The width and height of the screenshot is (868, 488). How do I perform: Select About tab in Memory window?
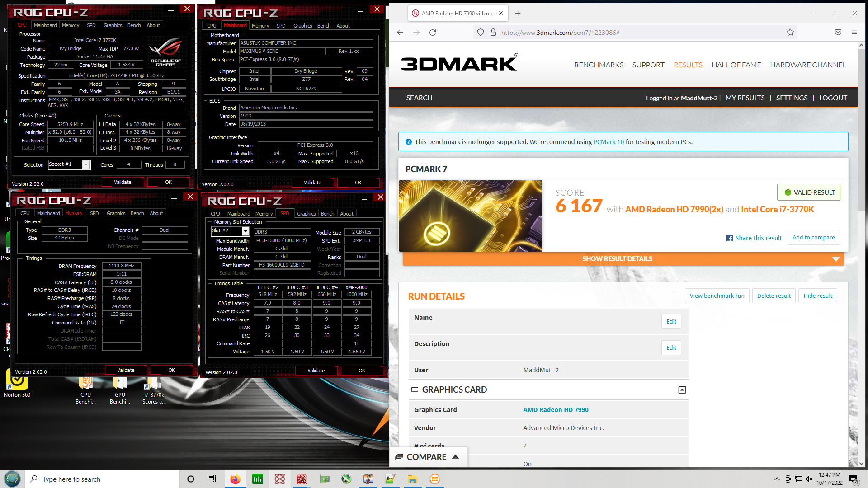tap(156, 213)
